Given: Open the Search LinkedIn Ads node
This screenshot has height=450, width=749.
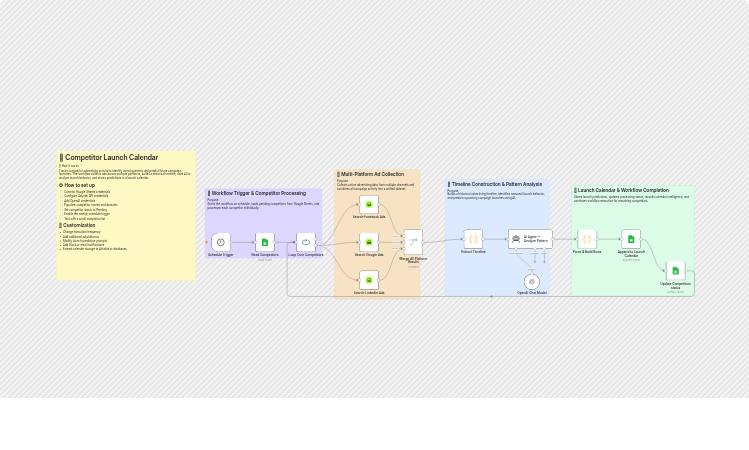Looking at the screenshot, I should (x=369, y=280).
